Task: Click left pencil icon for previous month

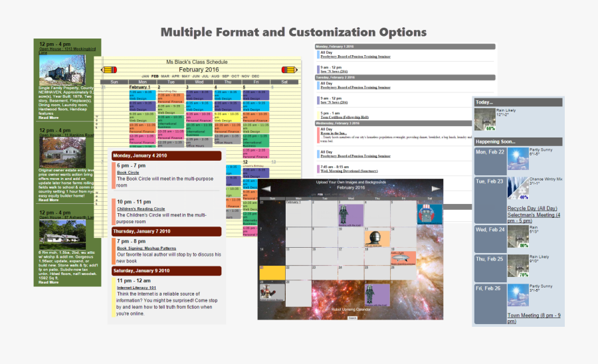Action: 110,70
